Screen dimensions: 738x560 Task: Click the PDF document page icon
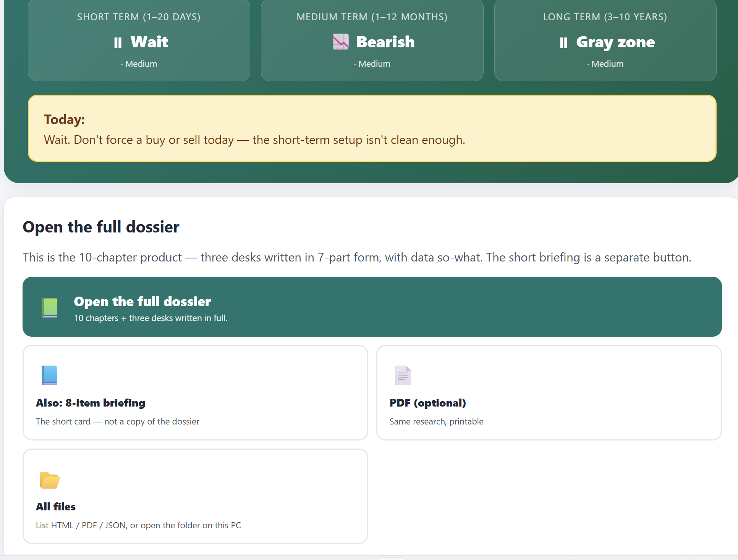pos(403,375)
